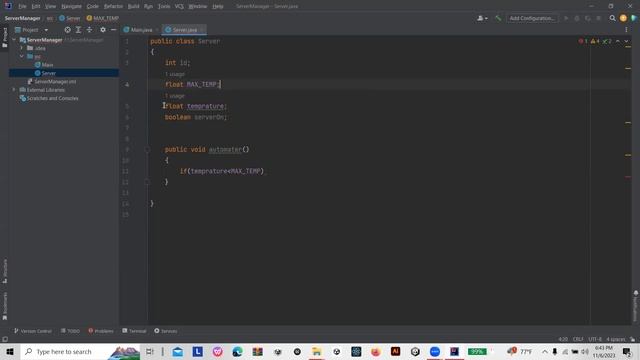640x360 pixels.
Task: Select the Server.java editor tab
Action: click(x=184, y=30)
